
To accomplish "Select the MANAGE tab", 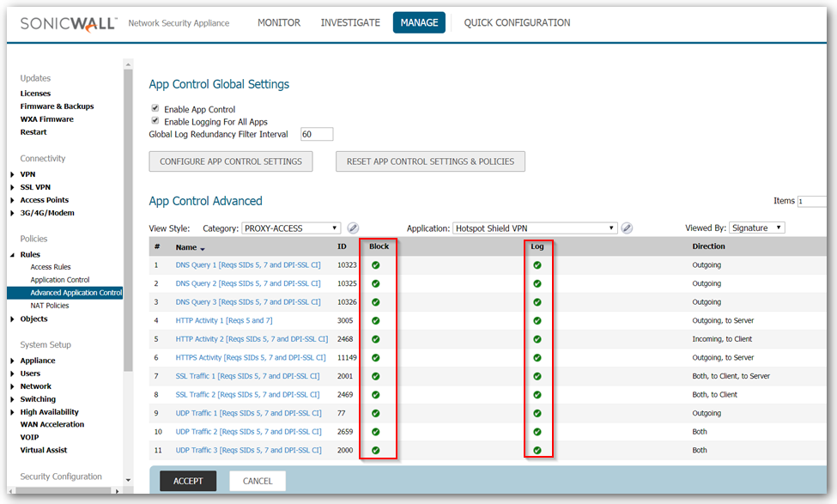I will (x=419, y=22).
